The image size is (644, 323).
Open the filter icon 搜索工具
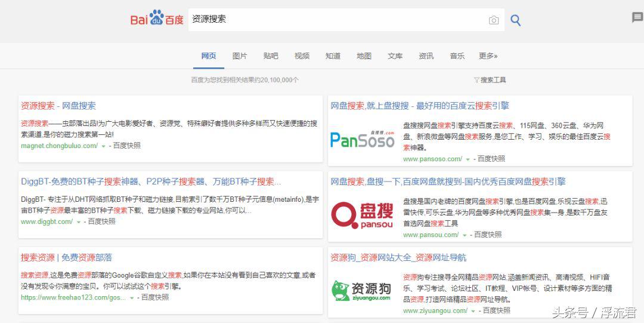[490, 80]
